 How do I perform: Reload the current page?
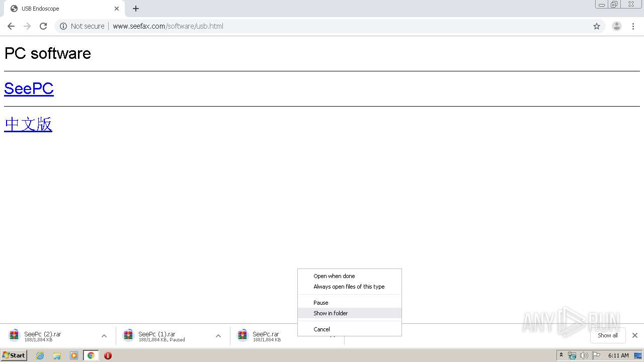point(43,26)
